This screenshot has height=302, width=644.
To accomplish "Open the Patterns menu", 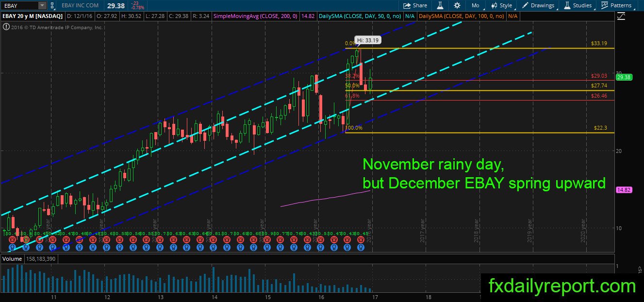I will point(616,5).
